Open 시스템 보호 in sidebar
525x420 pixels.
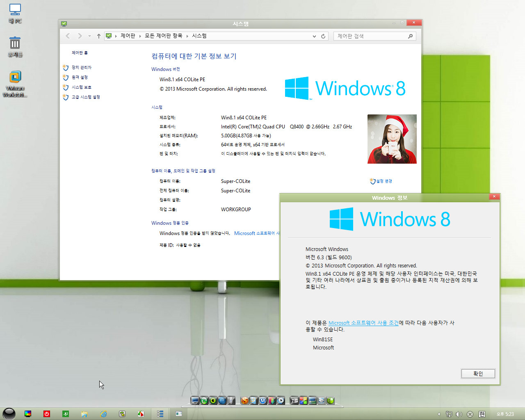82,87
